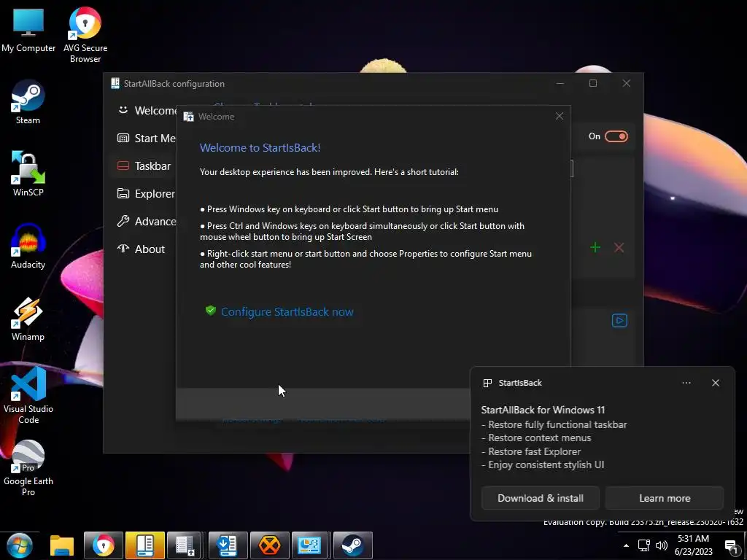Open File Explorer from the taskbar
Image resolution: width=747 pixels, height=560 pixels.
point(62,545)
